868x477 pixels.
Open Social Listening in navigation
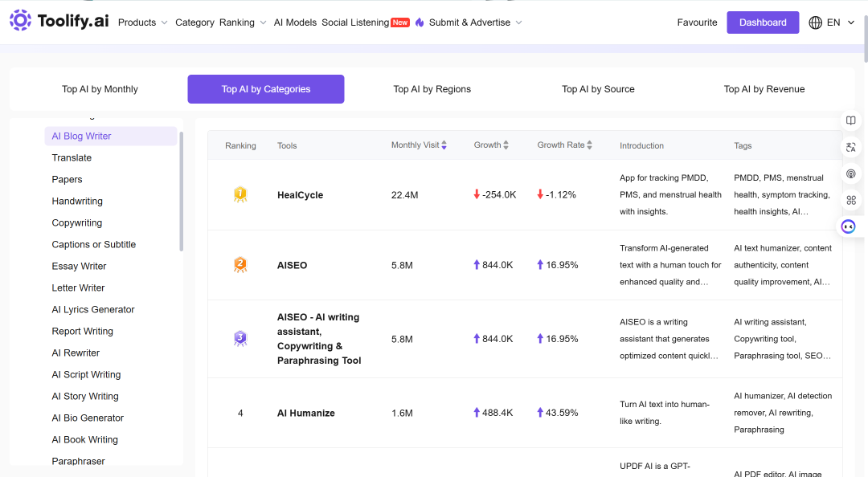355,22
